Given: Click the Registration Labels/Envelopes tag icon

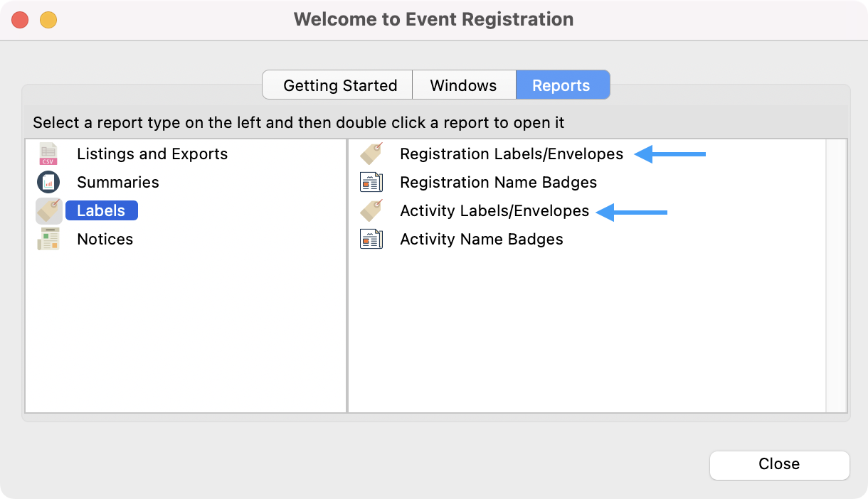Looking at the screenshot, I should 371,154.
